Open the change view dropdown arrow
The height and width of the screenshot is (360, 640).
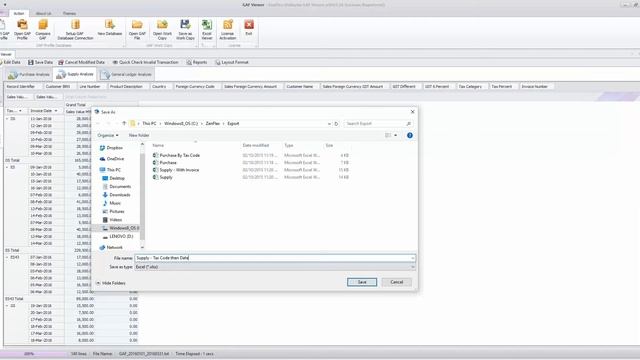pos(396,136)
